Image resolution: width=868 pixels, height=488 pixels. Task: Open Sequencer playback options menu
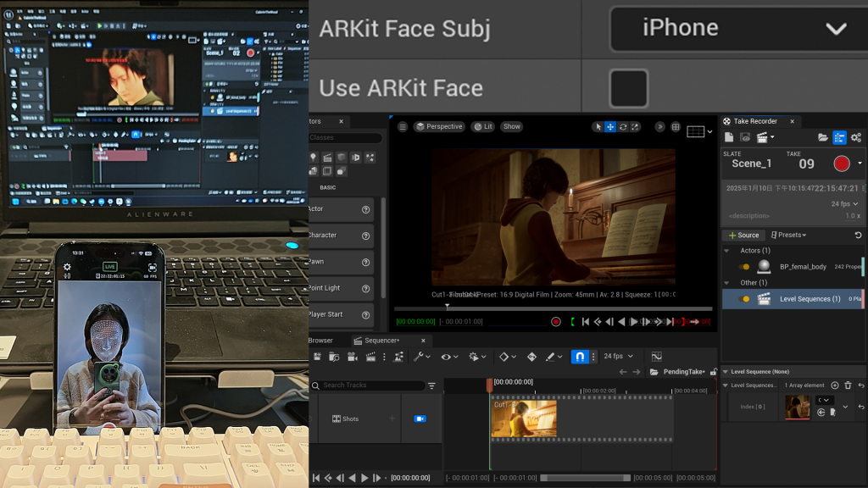476,357
